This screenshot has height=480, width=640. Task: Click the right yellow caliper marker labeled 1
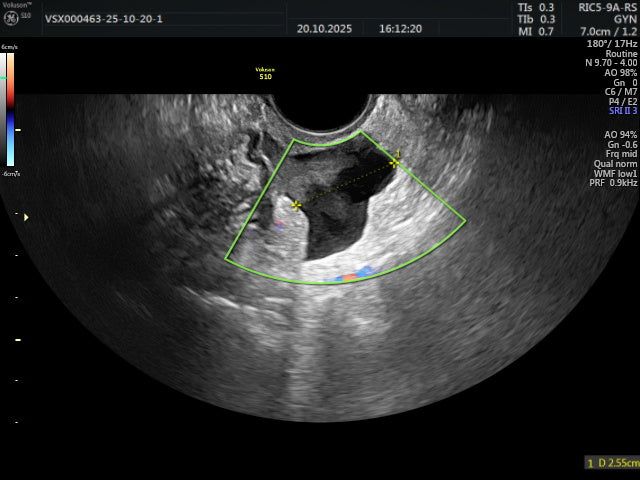point(396,160)
